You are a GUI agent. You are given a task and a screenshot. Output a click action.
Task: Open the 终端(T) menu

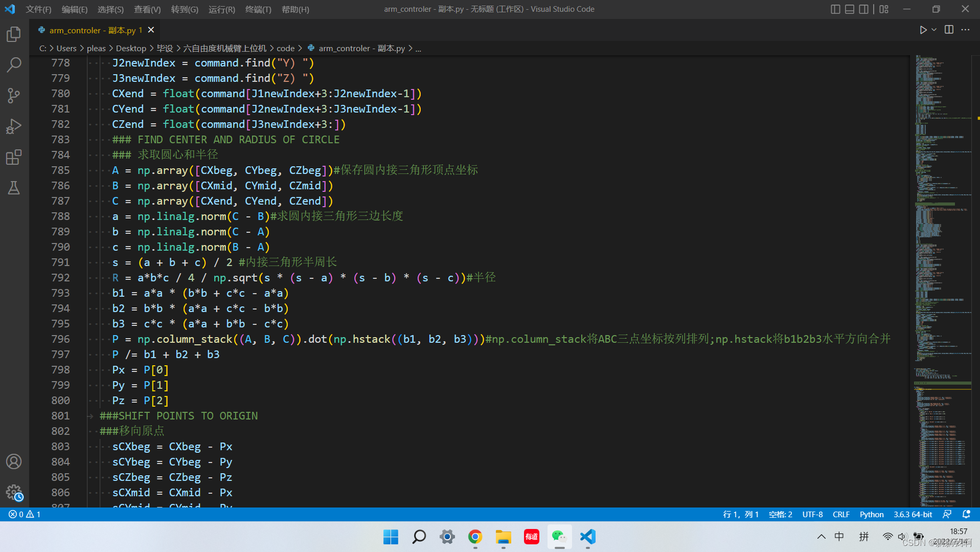258,9
